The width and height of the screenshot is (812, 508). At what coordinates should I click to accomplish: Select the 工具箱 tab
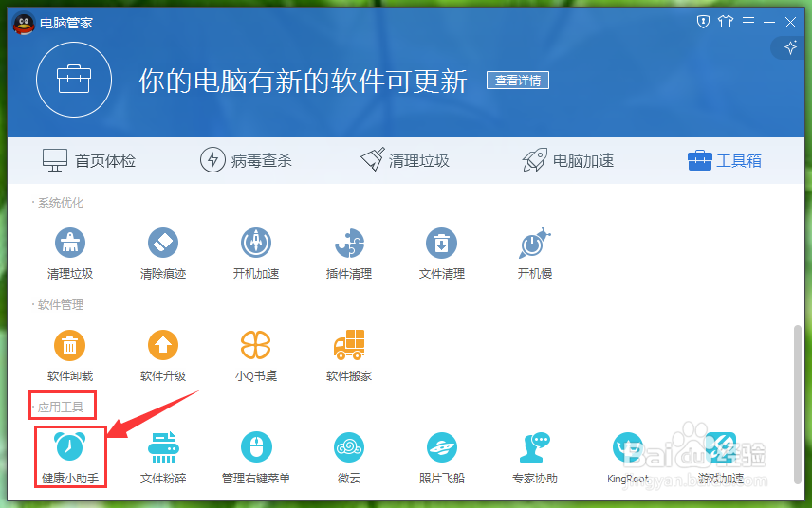tap(725, 160)
